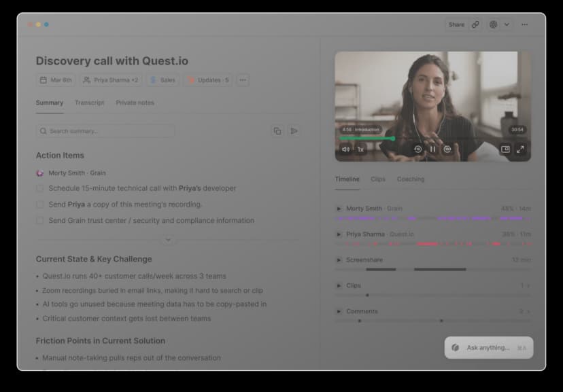The image size is (563, 392).
Task: Click the Sales tag chip
Action: [x=163, y=80]
